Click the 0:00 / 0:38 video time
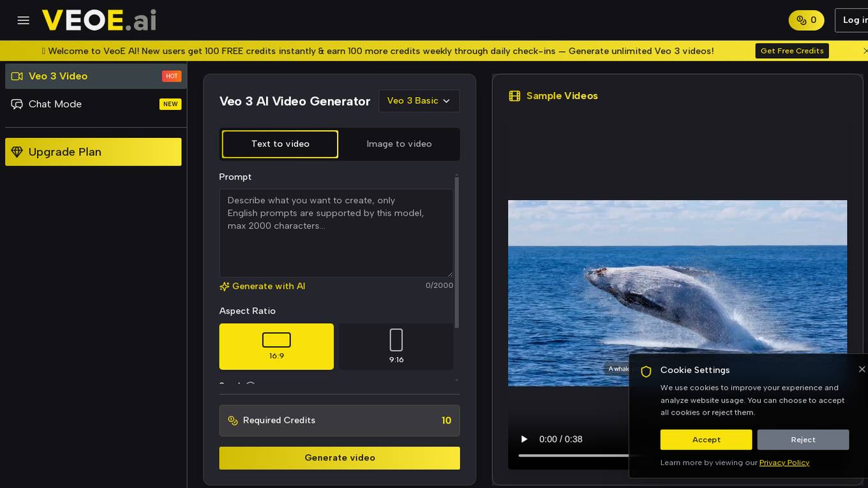Screen dimensions: 868x488 pyautogui.click(x=560, y=439)
